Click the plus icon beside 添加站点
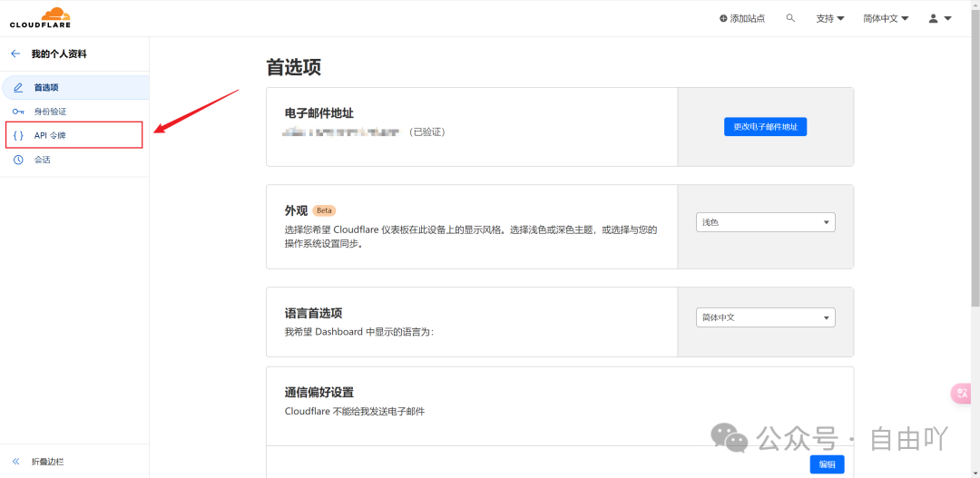The height and width of the screenshot is (478, 980). pyautogui.click(x=724, y=19)
